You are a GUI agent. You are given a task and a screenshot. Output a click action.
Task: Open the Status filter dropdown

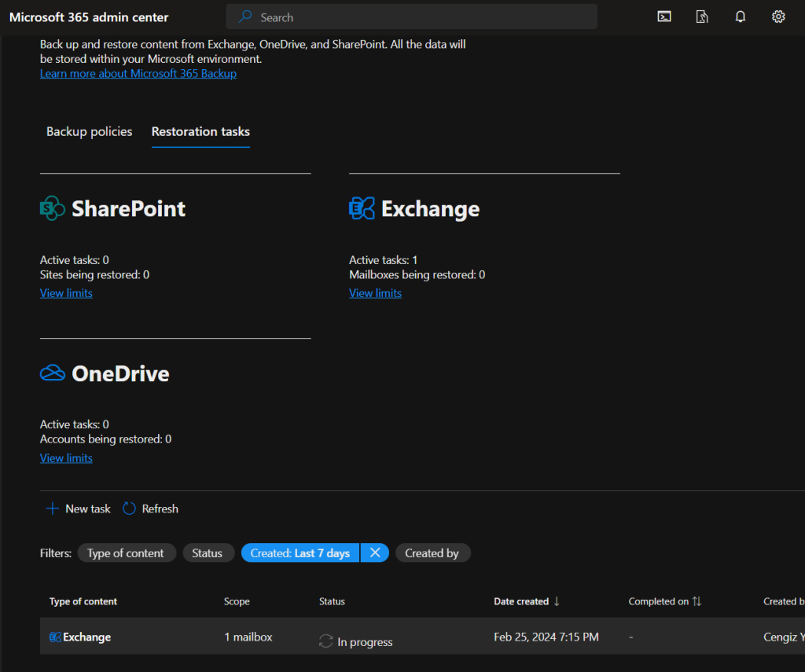[208, 553]
